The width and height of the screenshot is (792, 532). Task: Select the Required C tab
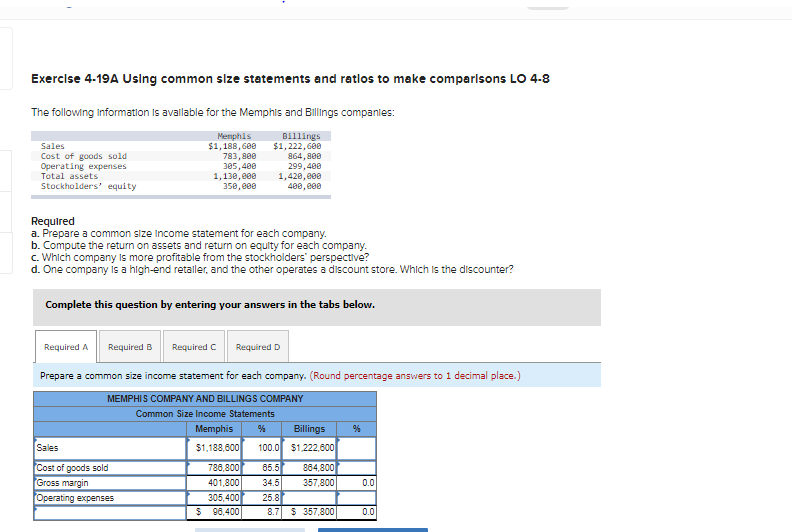(x=194, y=347)
